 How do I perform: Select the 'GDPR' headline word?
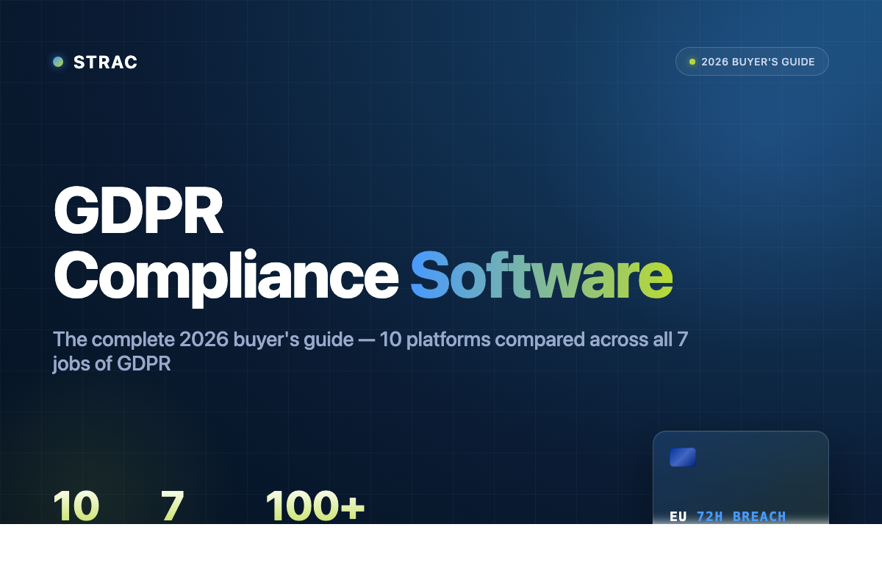[x=138, y=211]
